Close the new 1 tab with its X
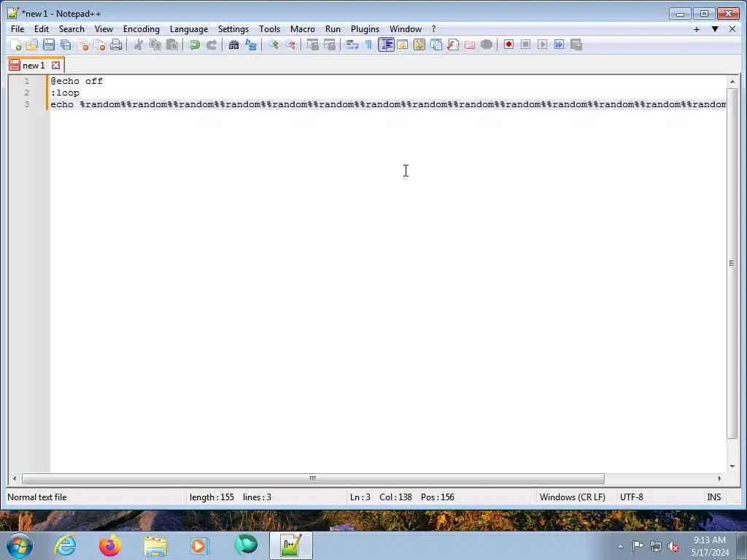Viewport: 747px width, 560px height. [55, 65]
